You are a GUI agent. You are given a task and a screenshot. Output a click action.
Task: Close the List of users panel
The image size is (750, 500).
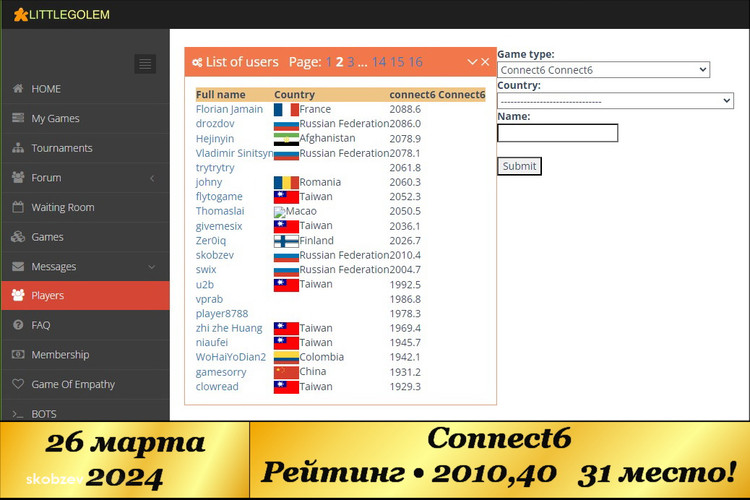pos(486,62)
